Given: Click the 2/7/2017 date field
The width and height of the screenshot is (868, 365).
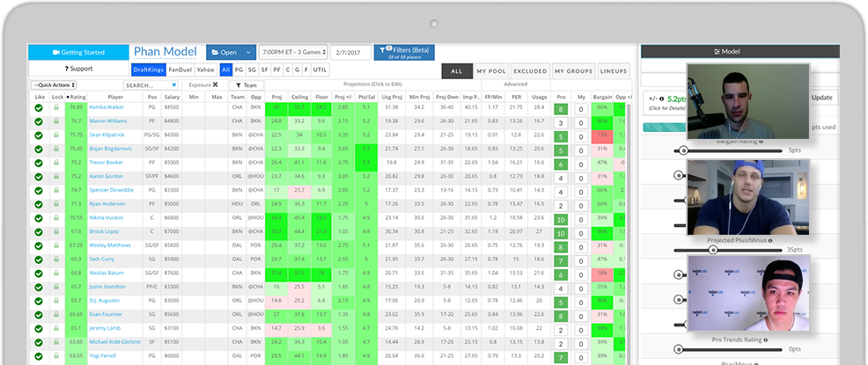Looking at the screenshot, I should point(351,53).
